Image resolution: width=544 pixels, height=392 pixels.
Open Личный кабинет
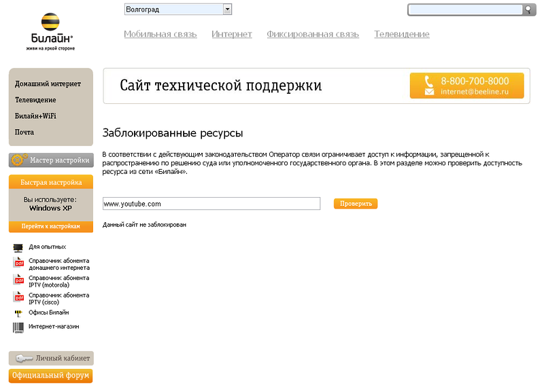52,359
